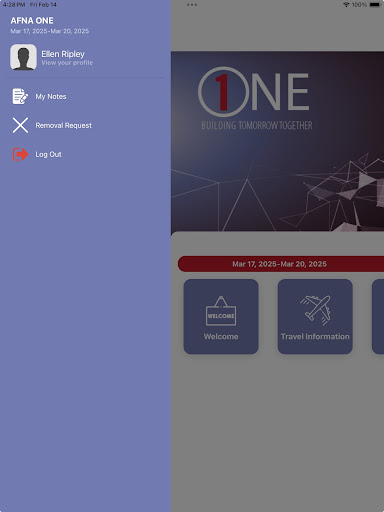384x512 pixels.
Task: Open the Welcome tile
Action: coord(221,316)
